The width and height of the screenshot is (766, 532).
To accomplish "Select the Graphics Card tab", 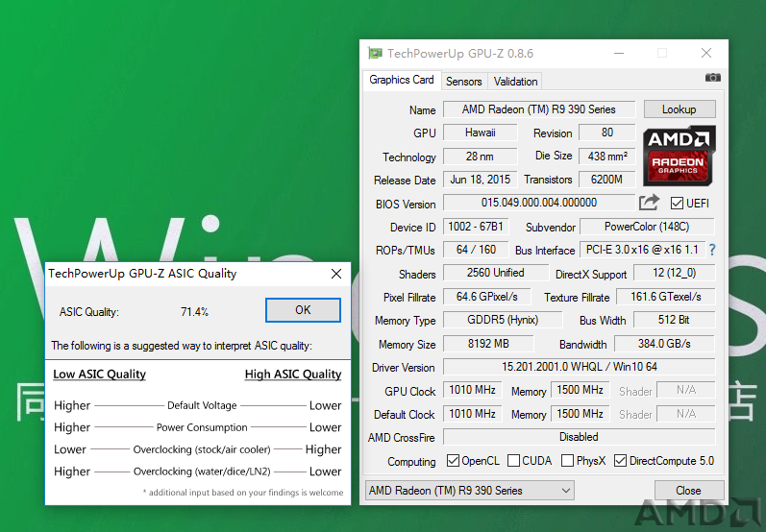I will click(402, 80).
